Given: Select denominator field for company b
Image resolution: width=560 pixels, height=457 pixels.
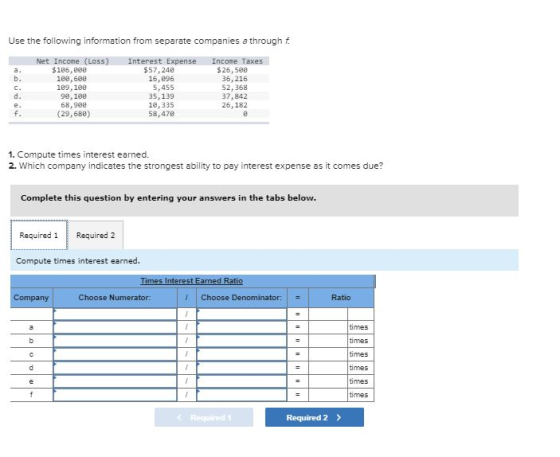Looking at the screenshot, I should tap(242, 341).
